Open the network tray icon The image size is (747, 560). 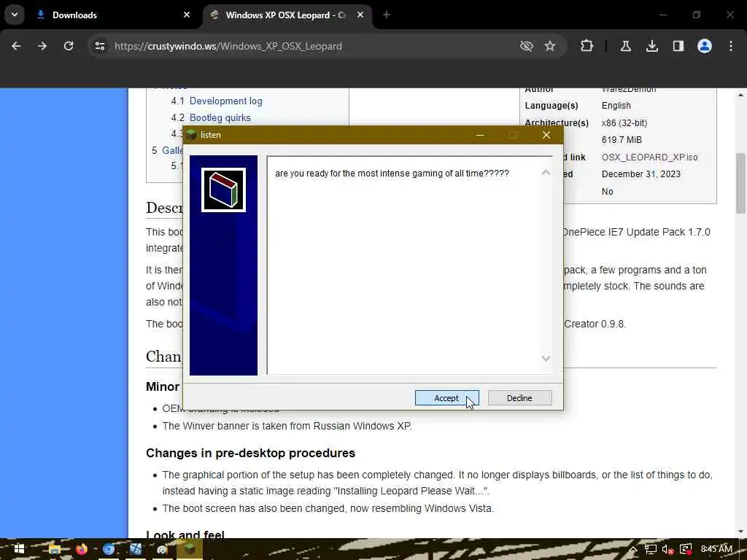point(650,550)
